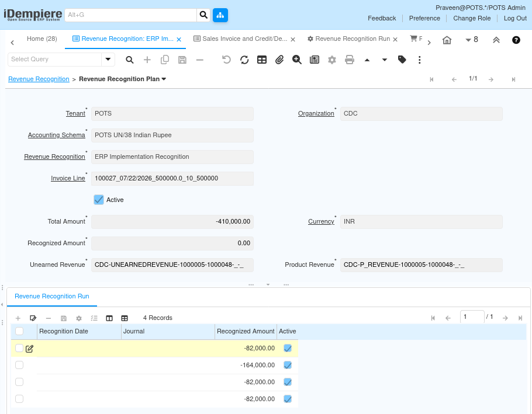The width and height of the screenshot is (532, 414).
Task: Close the Sales Invoice tab
Action: click(293, 40)
